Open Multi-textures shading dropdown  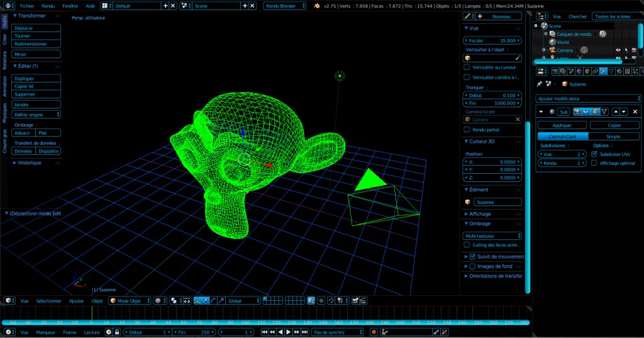492,236
